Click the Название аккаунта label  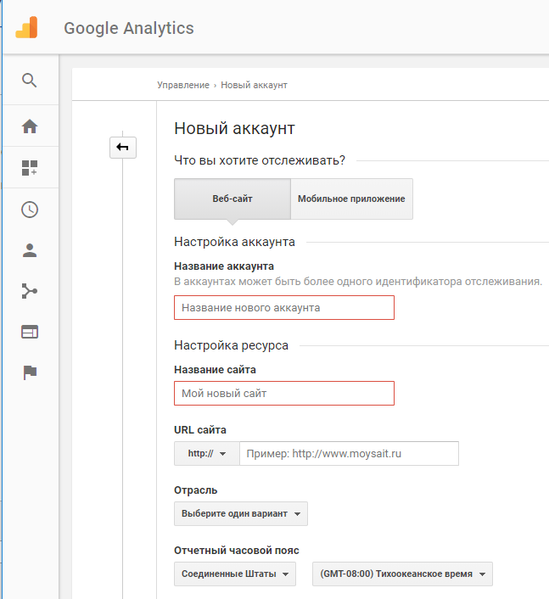pos(224,266)
